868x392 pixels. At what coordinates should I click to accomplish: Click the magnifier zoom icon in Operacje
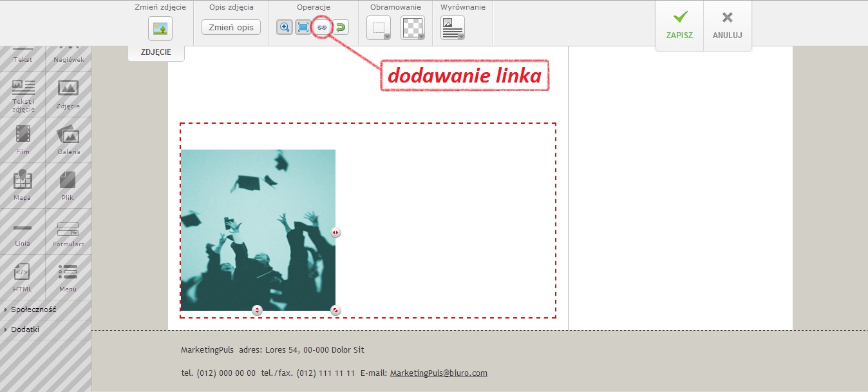click(x=285, y=28)
